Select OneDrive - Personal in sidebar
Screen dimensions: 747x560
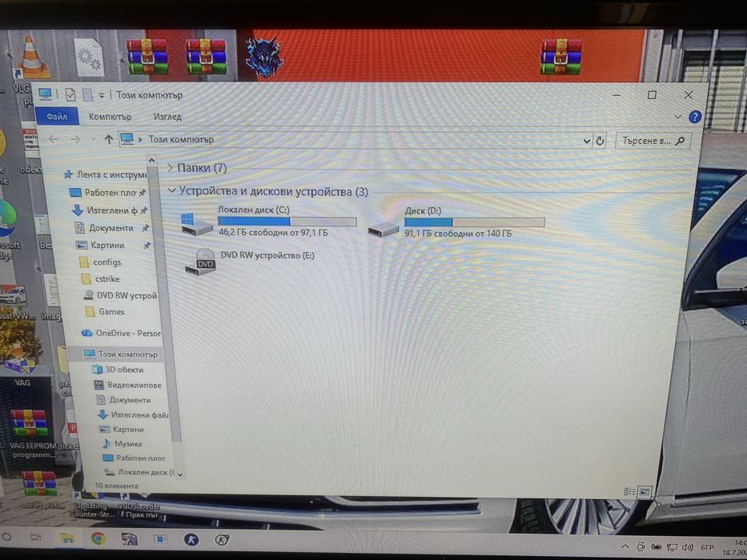(x=121, y=333)
